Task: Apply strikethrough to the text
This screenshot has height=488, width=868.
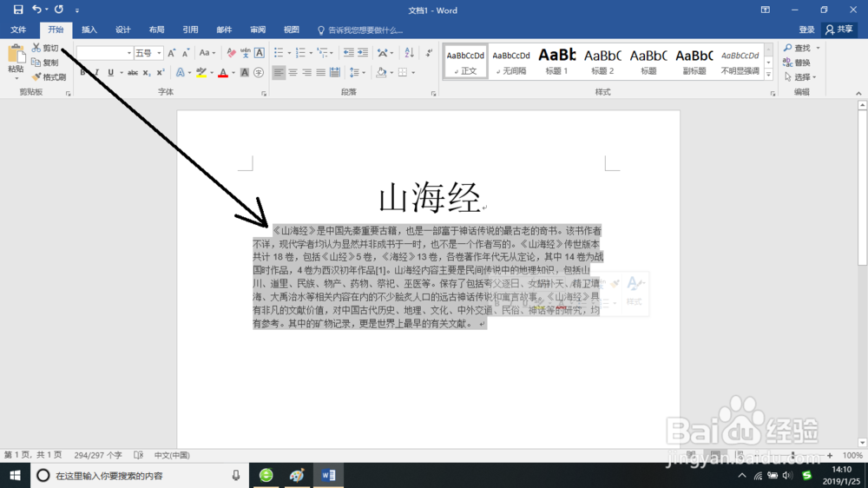Action: tap(133, 73)
